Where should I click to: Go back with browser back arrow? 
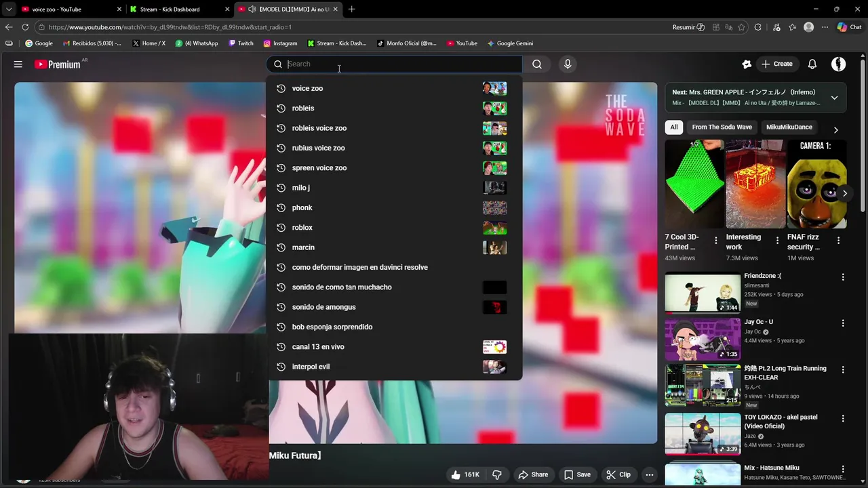pyautogui.click(x=9, y=27)
